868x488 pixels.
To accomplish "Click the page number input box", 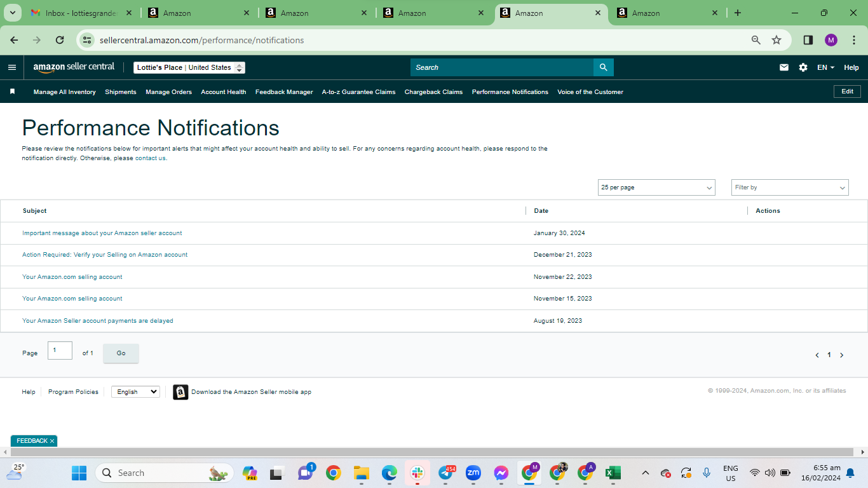I will (x=60, y=350).
